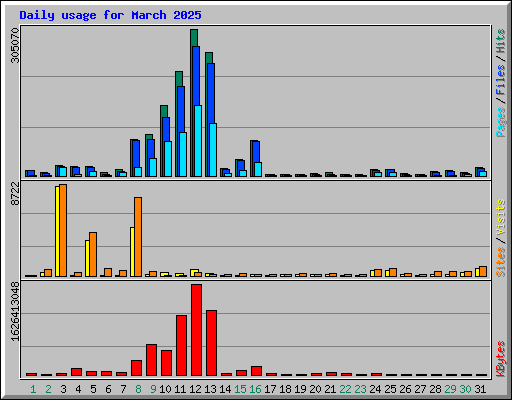512x400 pixels.
Task: Click the 'Daily usage for March 2025' title
Action: pos(110,15)
